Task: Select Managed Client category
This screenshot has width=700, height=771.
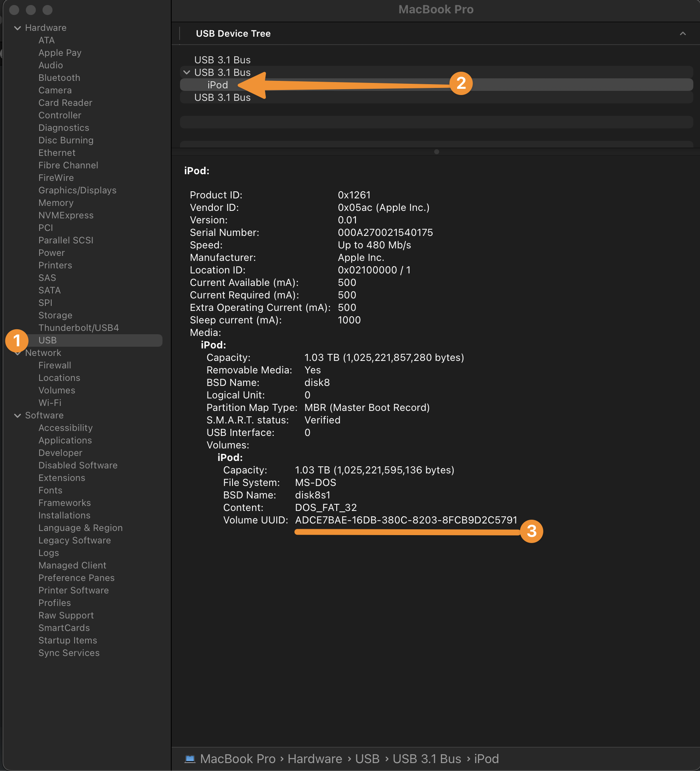Action: point(72,566)
